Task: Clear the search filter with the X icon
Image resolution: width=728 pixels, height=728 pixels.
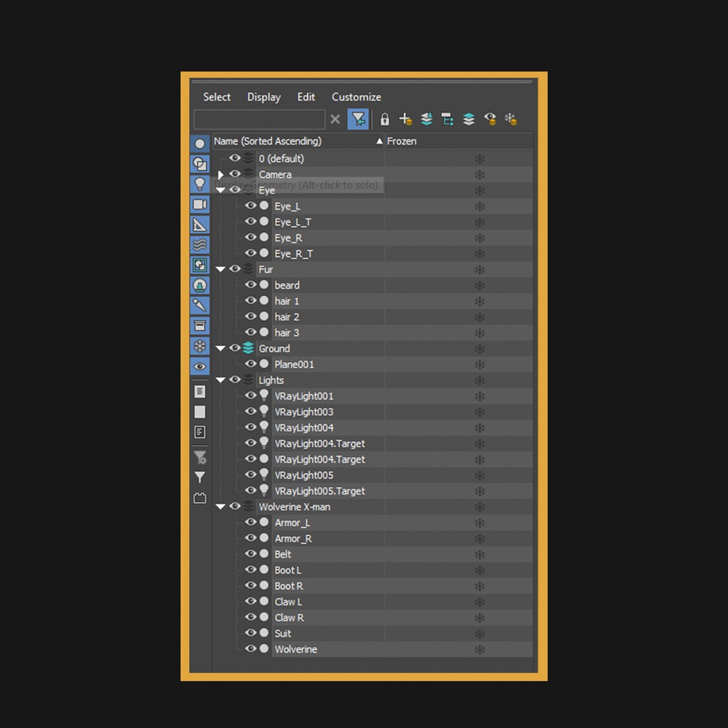Action: 335,119
